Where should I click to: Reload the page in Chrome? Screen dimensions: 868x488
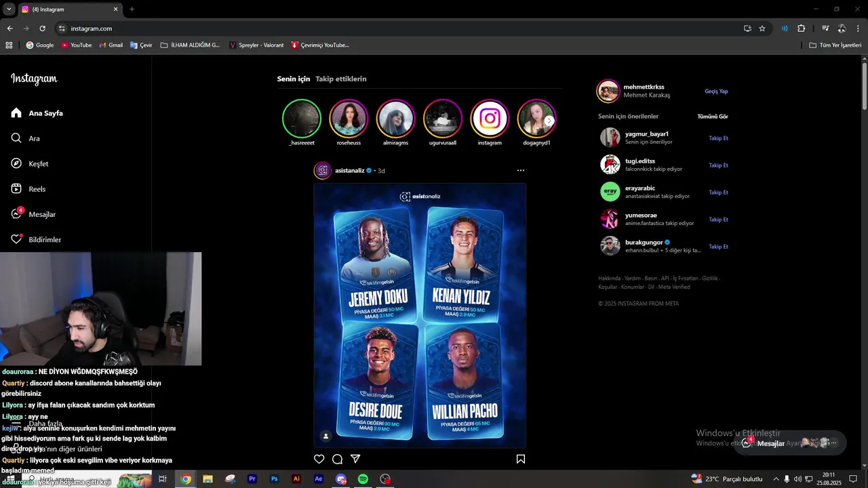click(x=42, y=28)
